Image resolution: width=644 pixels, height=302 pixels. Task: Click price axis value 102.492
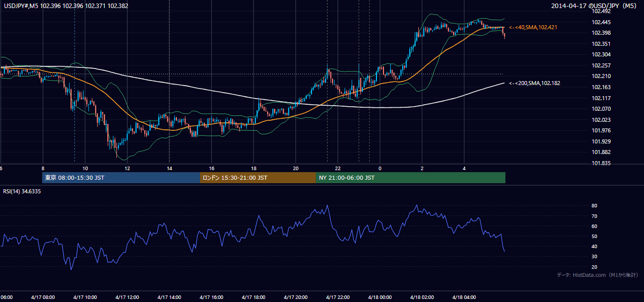pos(601,11)
